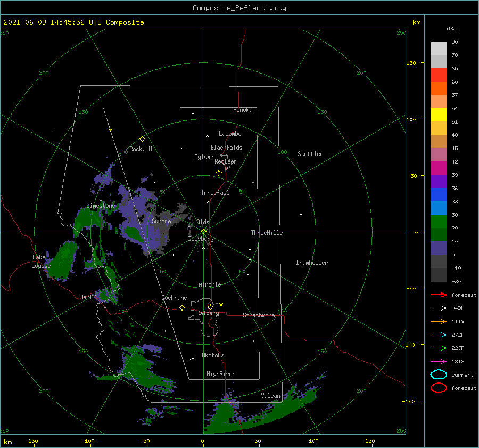
Task: Click the Calgary city label
Action: pyautogui.click(x=208, y=313)
